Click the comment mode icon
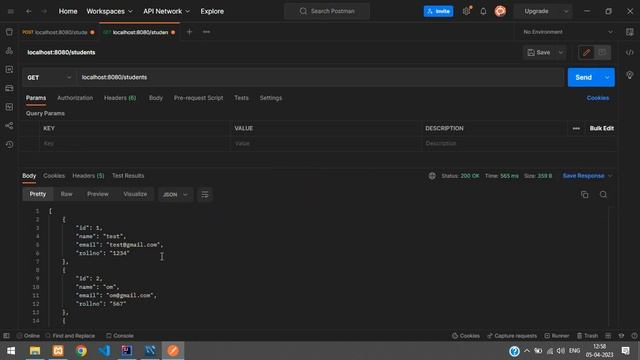 tap(602, 52)
